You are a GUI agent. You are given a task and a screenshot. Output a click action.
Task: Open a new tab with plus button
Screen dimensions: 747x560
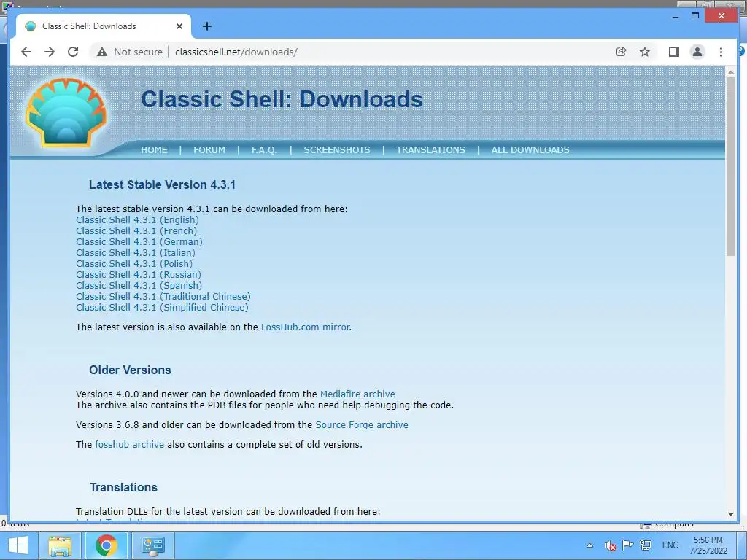coord(206,26)
